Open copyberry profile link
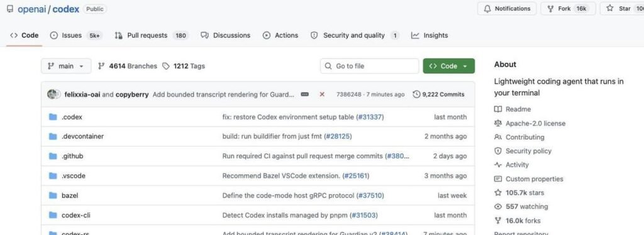 [132, 94]
